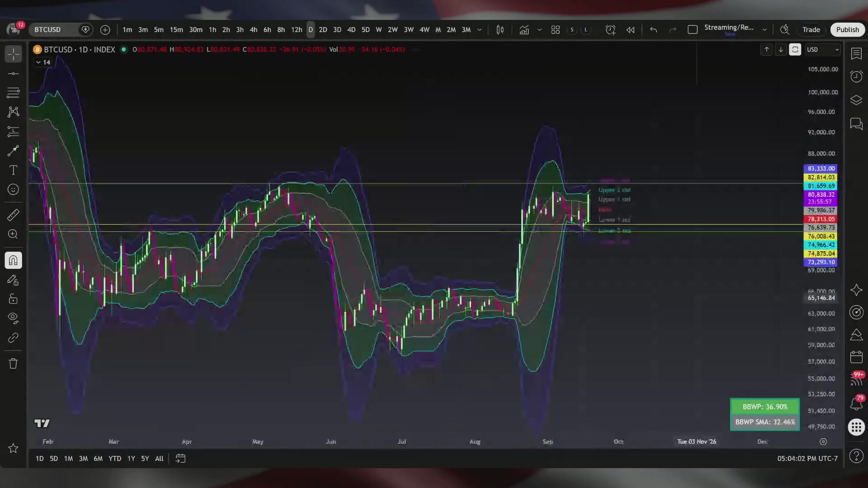Open go to date calendar button

click(x=180, y=459)
